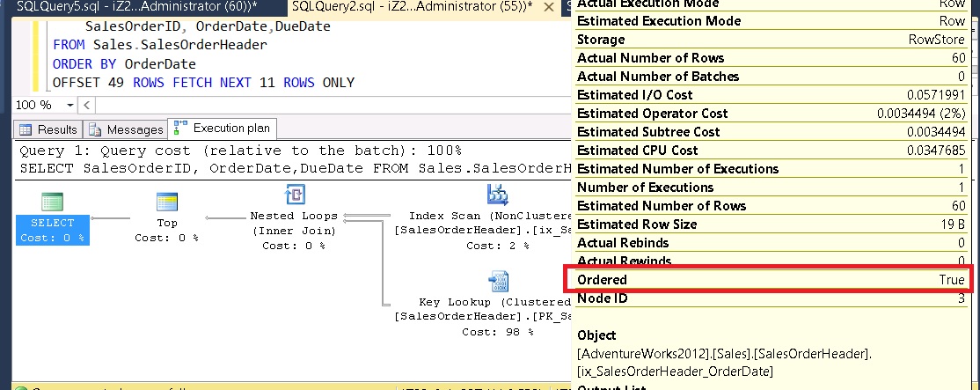980x390 pixels.
Task: Click the 'Estimated Execution Mode' row
Action: tap(771, 20)
